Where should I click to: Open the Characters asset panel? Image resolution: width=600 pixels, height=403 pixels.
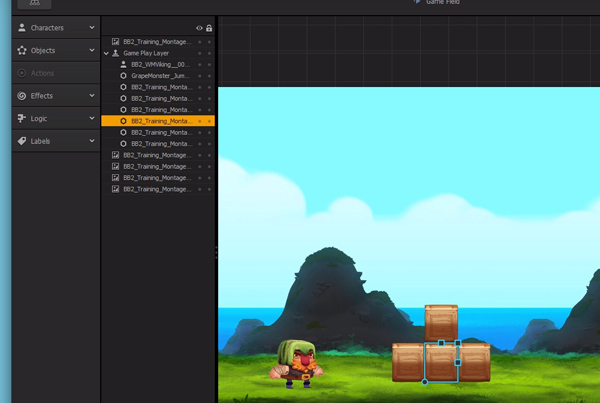click(x=56, y=28)
